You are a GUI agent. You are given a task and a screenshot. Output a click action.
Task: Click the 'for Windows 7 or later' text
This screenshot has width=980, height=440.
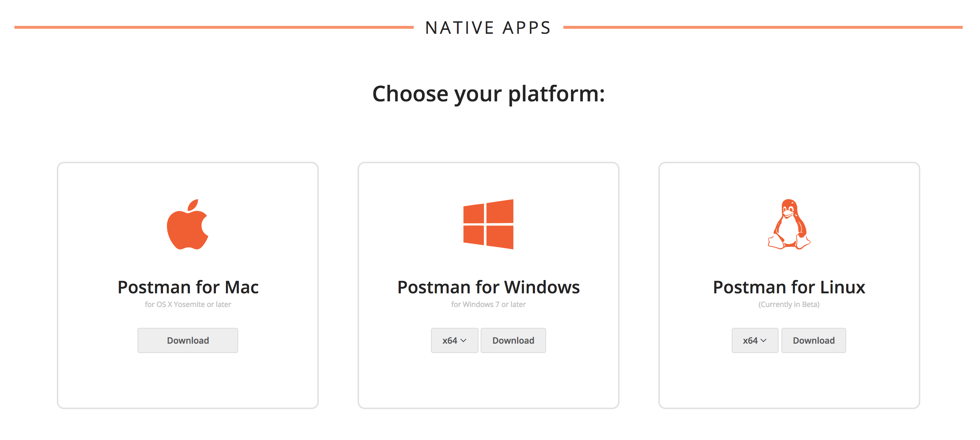click(488, 304)
